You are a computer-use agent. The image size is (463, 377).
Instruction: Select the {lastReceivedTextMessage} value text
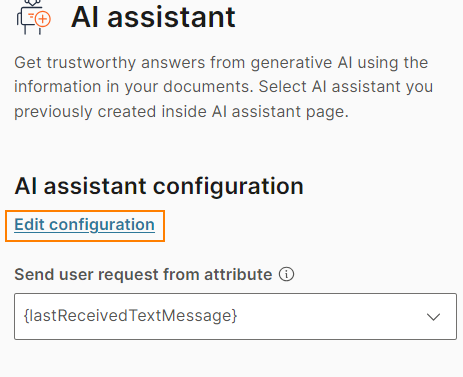[x=130, y=316]
